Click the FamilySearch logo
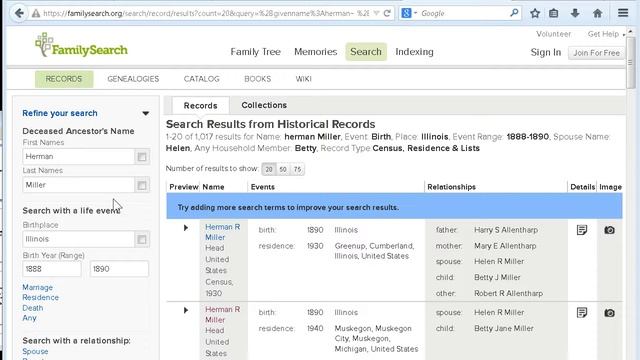This screenshot has height=360, width=640. (x=81, y=46)
